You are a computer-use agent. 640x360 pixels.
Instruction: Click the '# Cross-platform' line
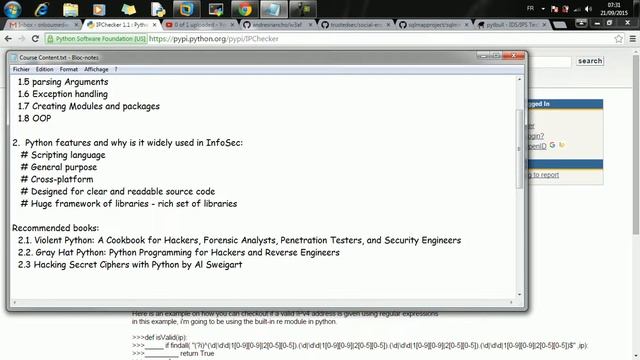[57, 179]
